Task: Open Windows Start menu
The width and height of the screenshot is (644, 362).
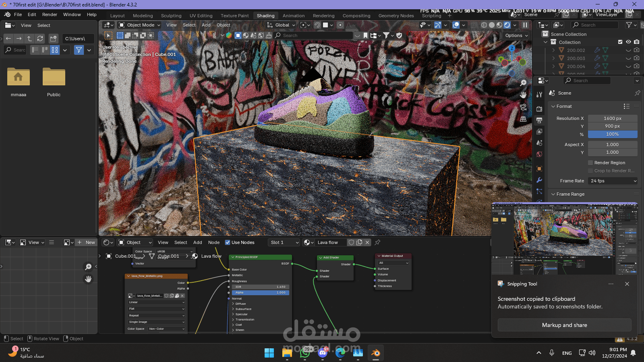Action: 269,353
